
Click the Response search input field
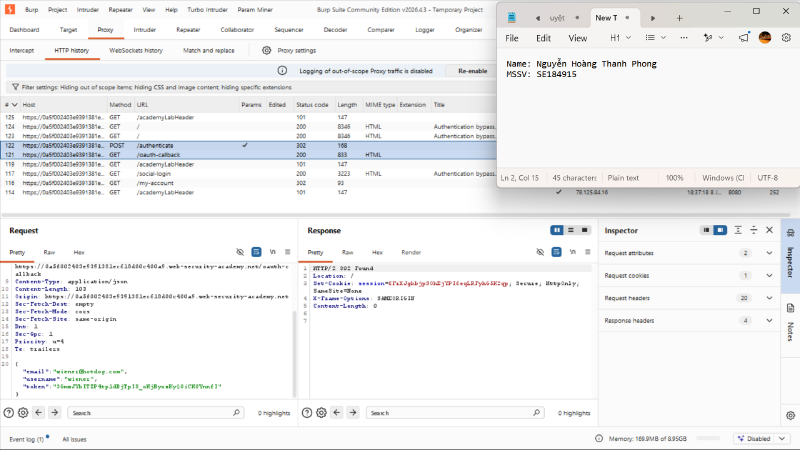click(455, 413)
